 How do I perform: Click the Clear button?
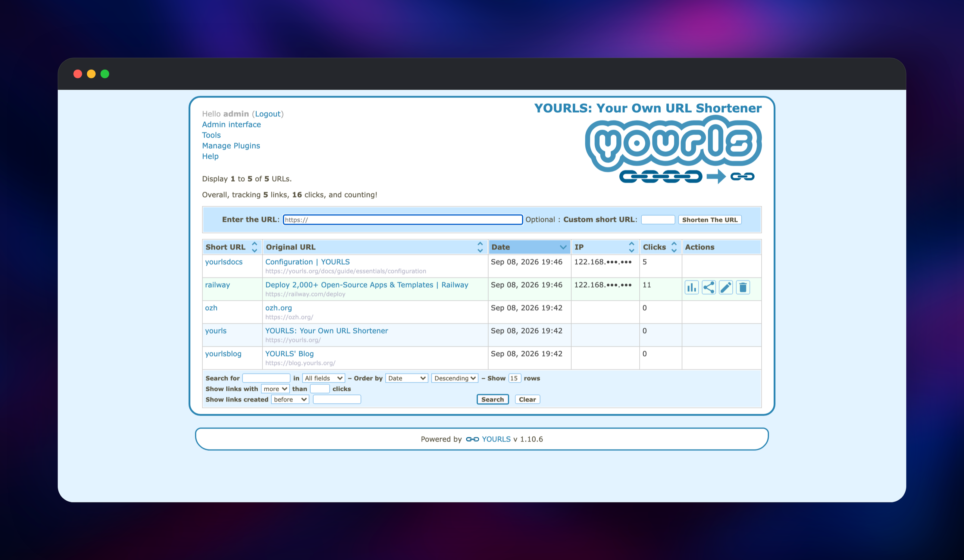pyautogui.click(x=527, y=399)
